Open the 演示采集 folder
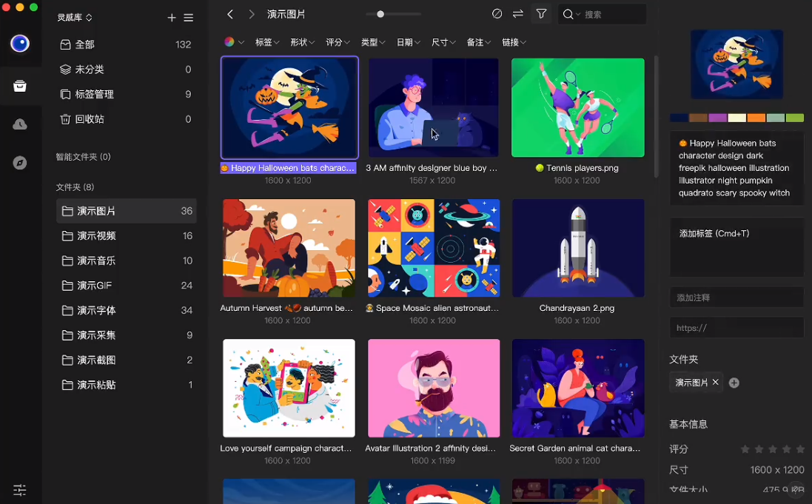 [127, 335]
